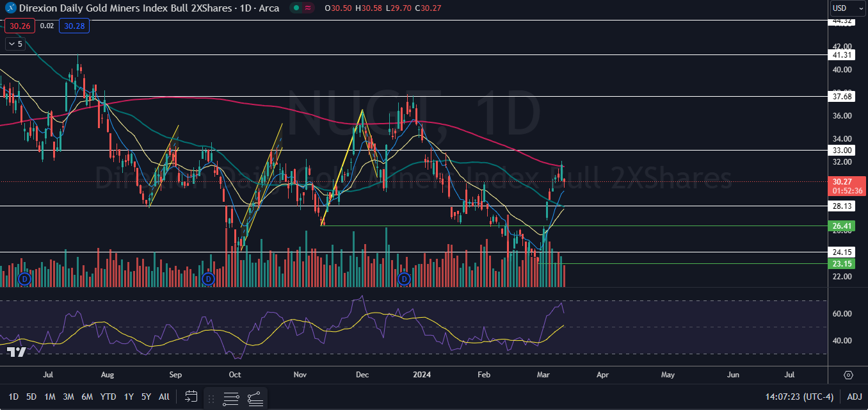Select the 1M range tab
This screenshot has height=410, width=868.
50,397
